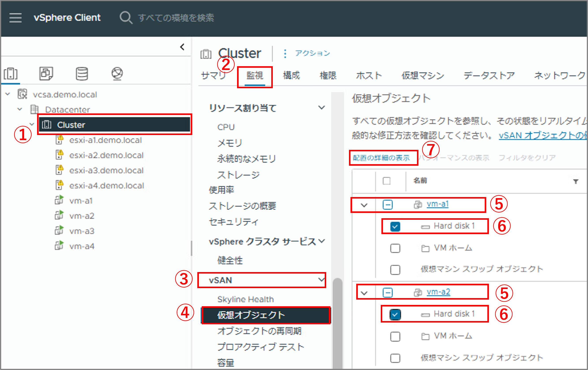The image size is (588, 370).
Task: Switch to Networking inventory view
Action: (x=117, y=74)
